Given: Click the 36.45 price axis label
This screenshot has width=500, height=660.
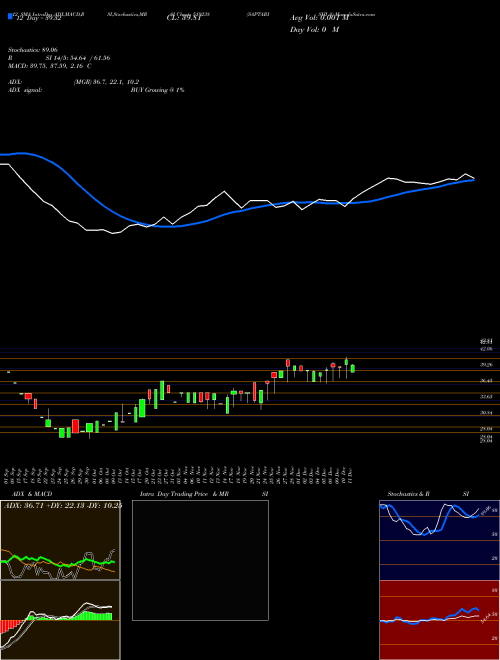Looking at the screenshot, I should 486,381.
